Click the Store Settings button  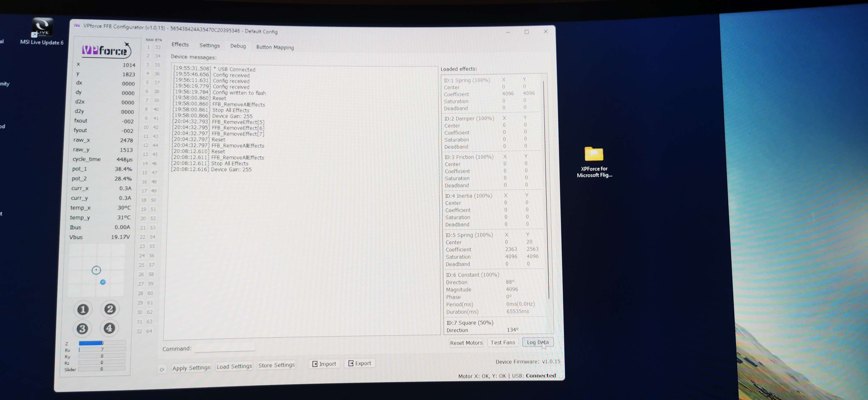point(276,365)
